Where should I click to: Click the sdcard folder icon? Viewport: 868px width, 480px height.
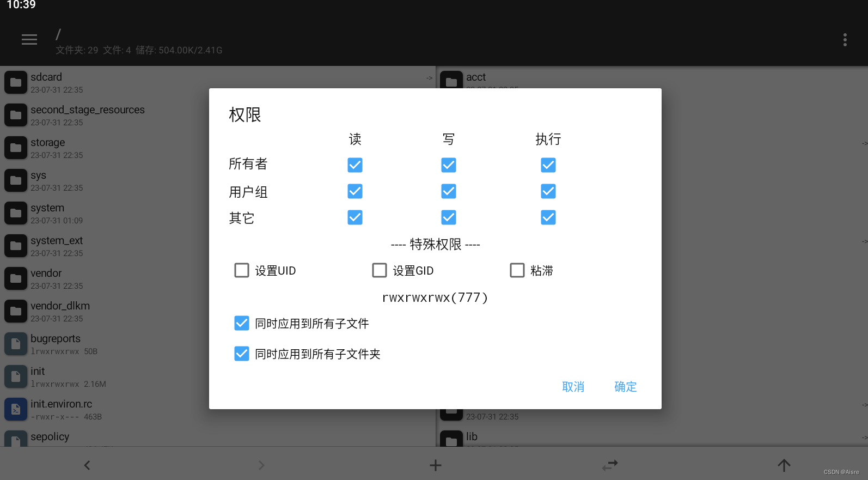[x=16, y=82]
